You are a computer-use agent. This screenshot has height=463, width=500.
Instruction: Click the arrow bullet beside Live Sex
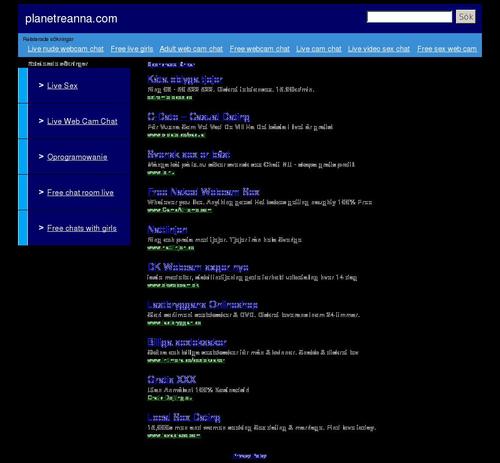coord(41,85)
